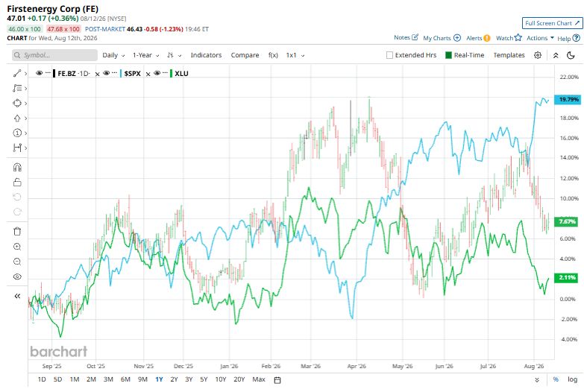
Task: Add to My Charts plus icon
Action: click(457, 37)
